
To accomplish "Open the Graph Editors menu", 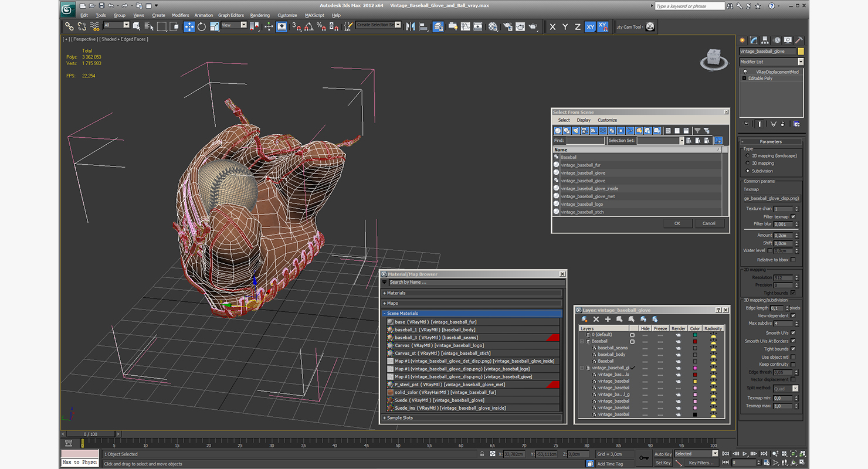I will coord(231,15).
